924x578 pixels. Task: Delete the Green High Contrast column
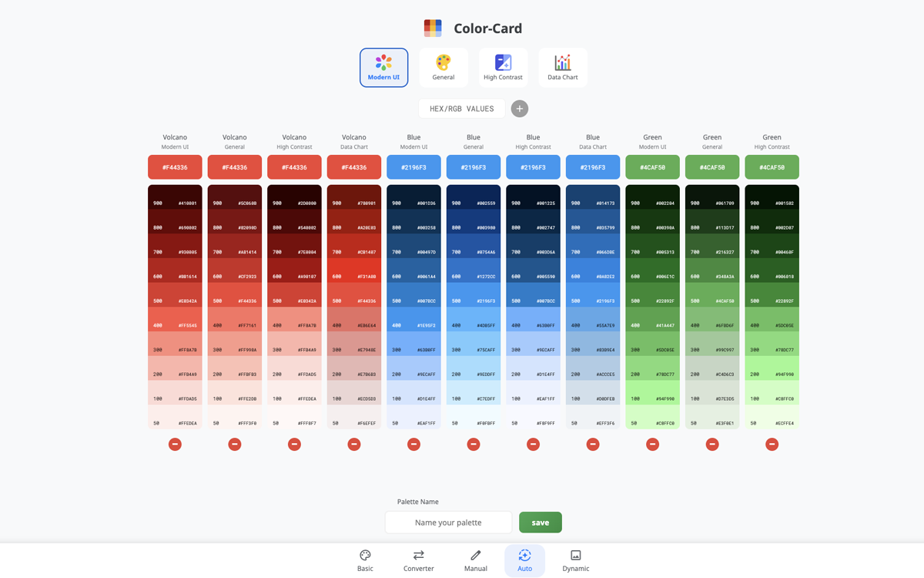click(772, 444)
